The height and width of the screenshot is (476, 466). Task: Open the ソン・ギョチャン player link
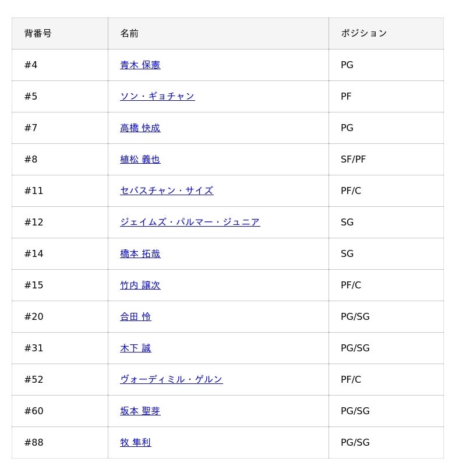click(x=157, y=97)
